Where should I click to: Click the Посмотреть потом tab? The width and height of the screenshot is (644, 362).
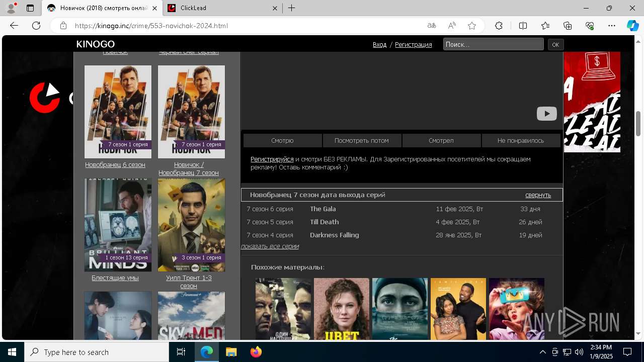362,140
